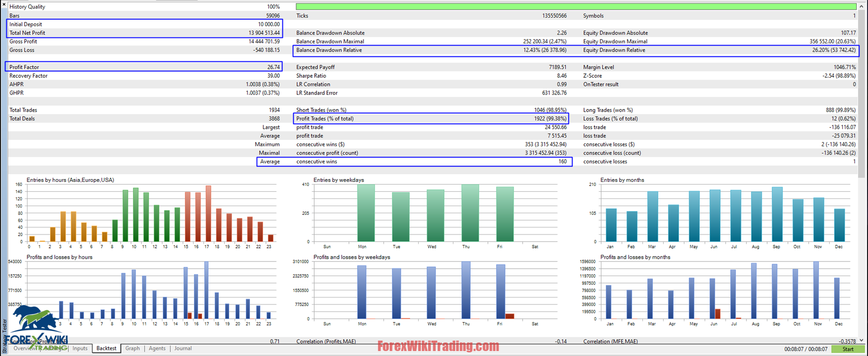The image size is (868, 356).
Task: Go to the Journal tab
Action: (x=183, y=348)
